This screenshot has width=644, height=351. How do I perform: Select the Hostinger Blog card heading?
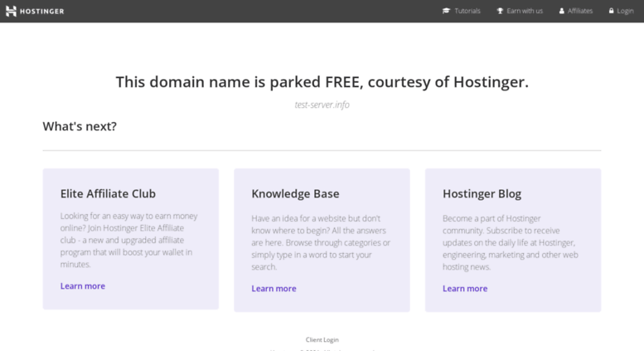(482, 193)
